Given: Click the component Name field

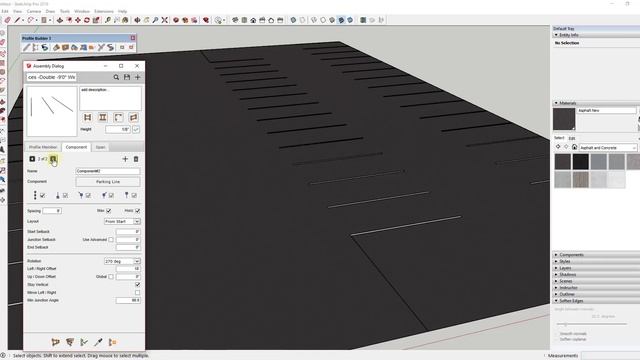Looking at the screenshot, I should 108,171.
